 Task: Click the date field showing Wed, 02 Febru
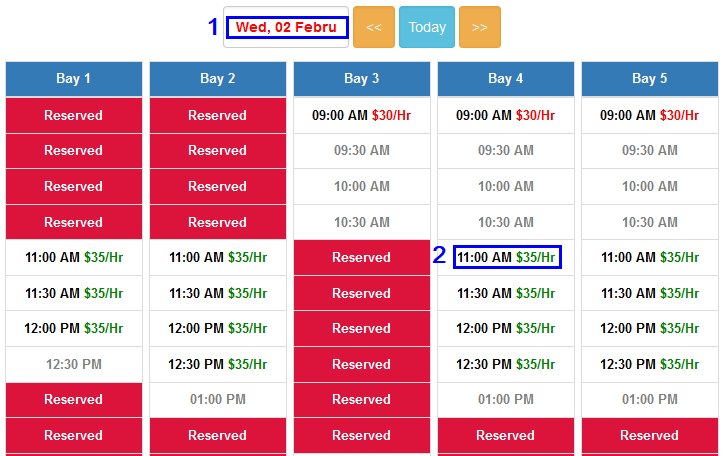tap(286, 27)
